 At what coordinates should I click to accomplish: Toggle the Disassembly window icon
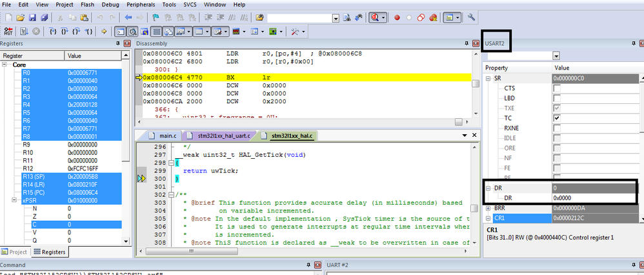[x=132, y=31]
